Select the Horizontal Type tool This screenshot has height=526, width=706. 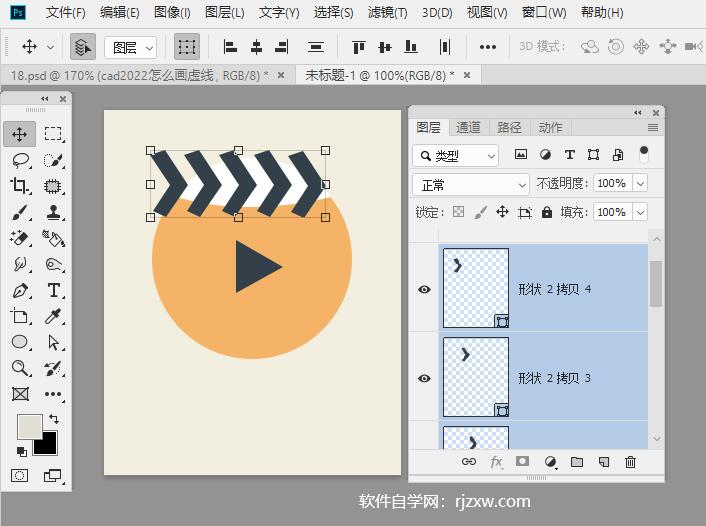point(53,291)
